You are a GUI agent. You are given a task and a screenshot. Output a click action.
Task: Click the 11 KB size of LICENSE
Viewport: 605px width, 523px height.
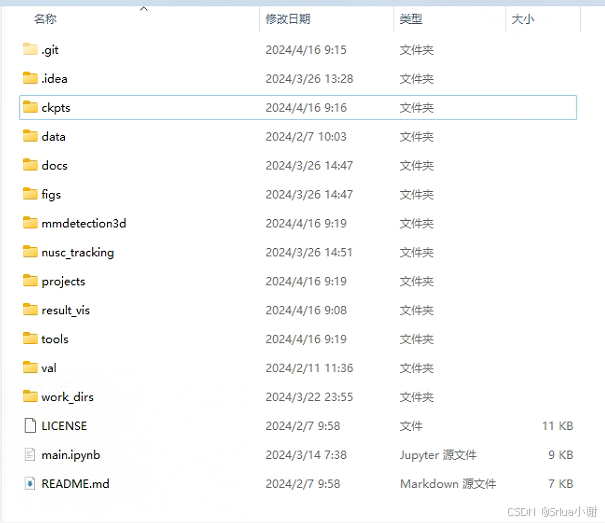(558, 426)
